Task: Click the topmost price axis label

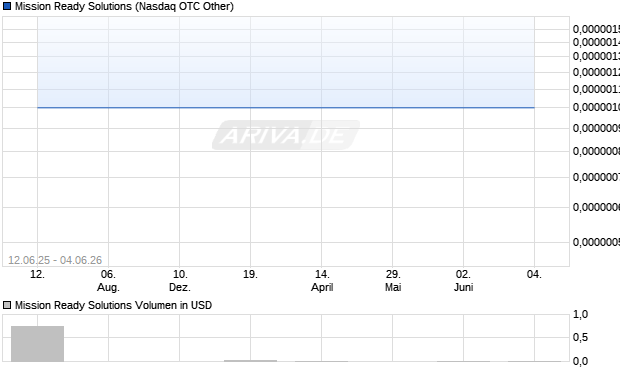Action: pyautogui.click(x=596, y=29)
